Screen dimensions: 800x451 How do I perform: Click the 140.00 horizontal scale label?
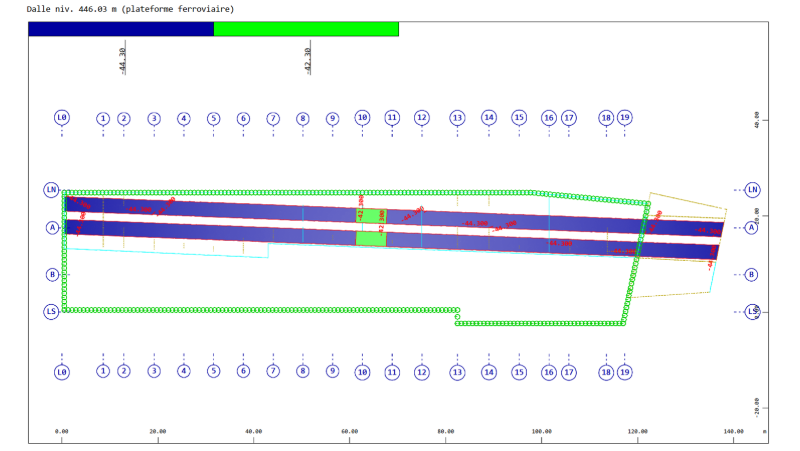(x=733, y=432)
